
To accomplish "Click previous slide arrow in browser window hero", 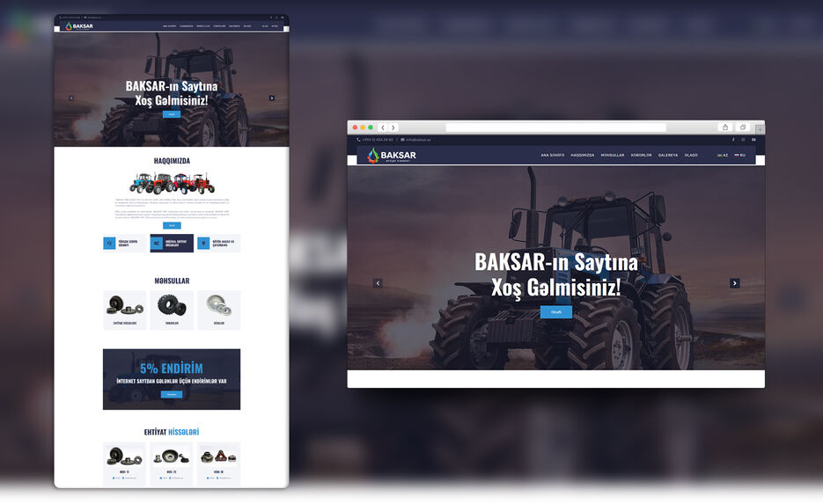I will pyautogui.click(x=378, y=283).
